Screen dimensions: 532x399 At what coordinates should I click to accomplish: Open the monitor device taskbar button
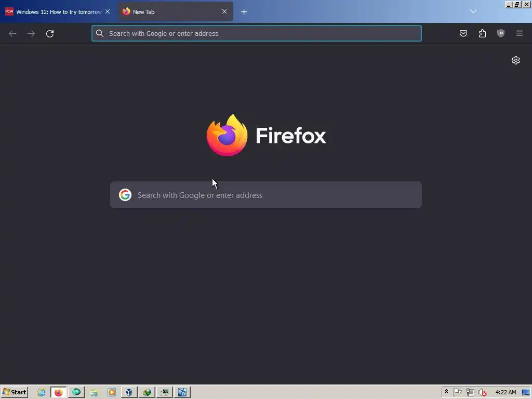pyautogui.click(x=165, y=393)
